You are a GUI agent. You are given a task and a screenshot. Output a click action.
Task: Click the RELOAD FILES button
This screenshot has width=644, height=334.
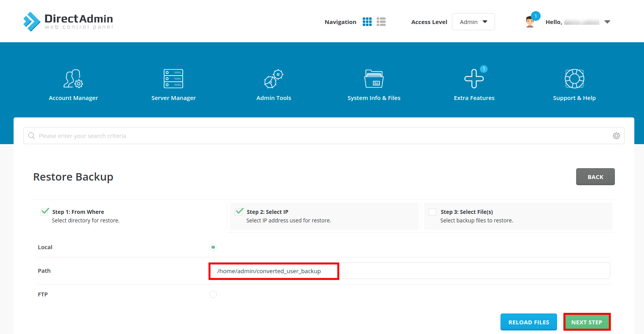pos(529,322)
